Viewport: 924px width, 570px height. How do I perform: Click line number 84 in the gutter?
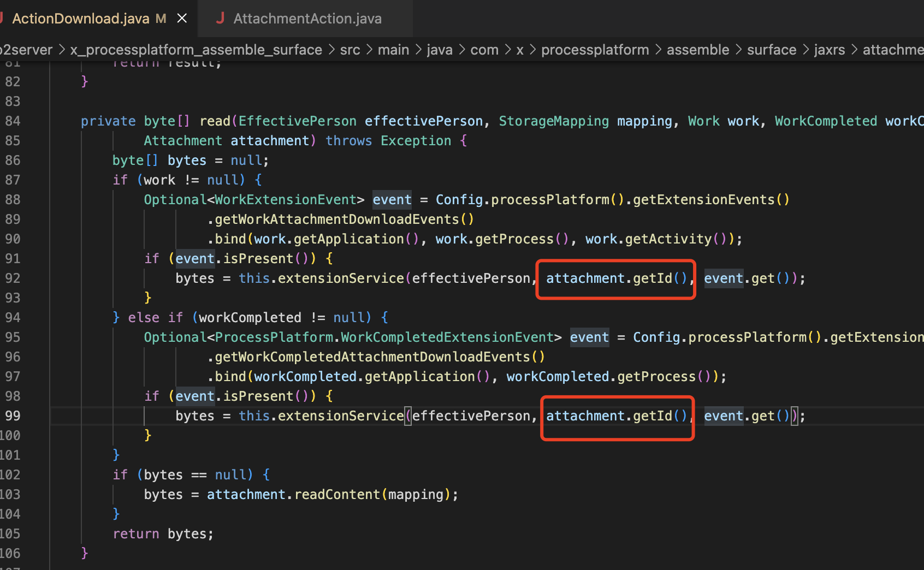[x=13, y=121]
